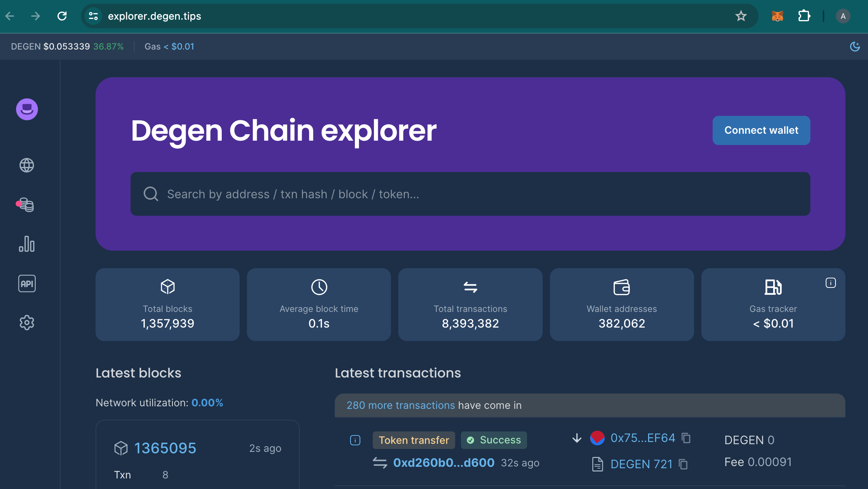Open transaction 0xd260b0...d600
This screenshot has height=489, width=868.
[x=443, y=462]
